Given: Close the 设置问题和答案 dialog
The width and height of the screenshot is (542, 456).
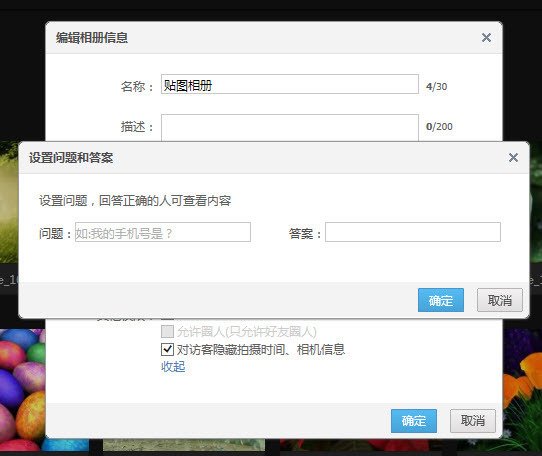Looking at the screenshot, I should point(513,158).
